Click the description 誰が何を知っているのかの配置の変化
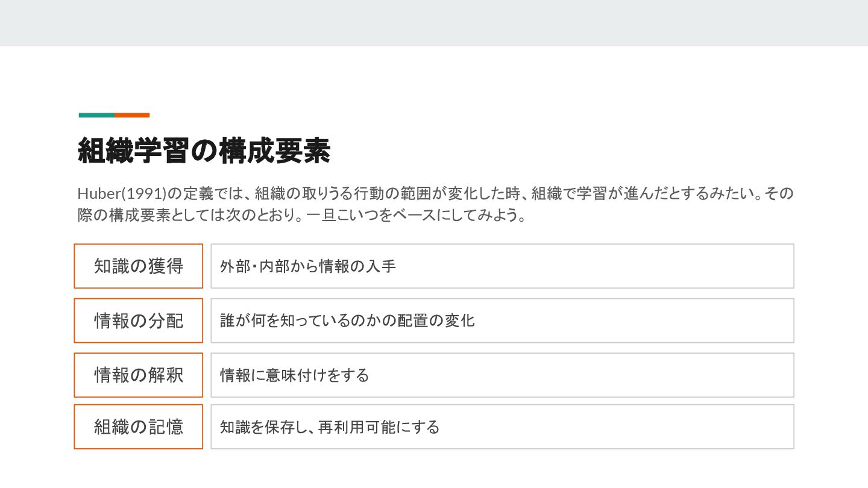This screenshot has width=868, height=488. point(347,321)
